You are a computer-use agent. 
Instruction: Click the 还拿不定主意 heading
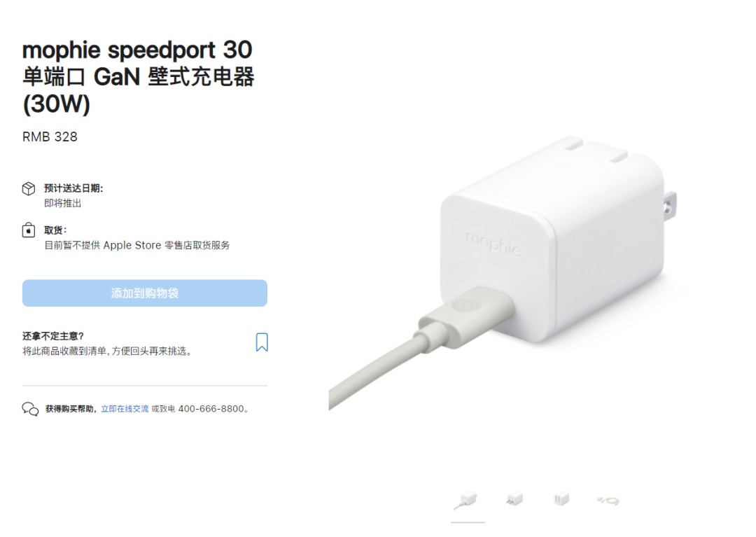click(x=53, y=336)
